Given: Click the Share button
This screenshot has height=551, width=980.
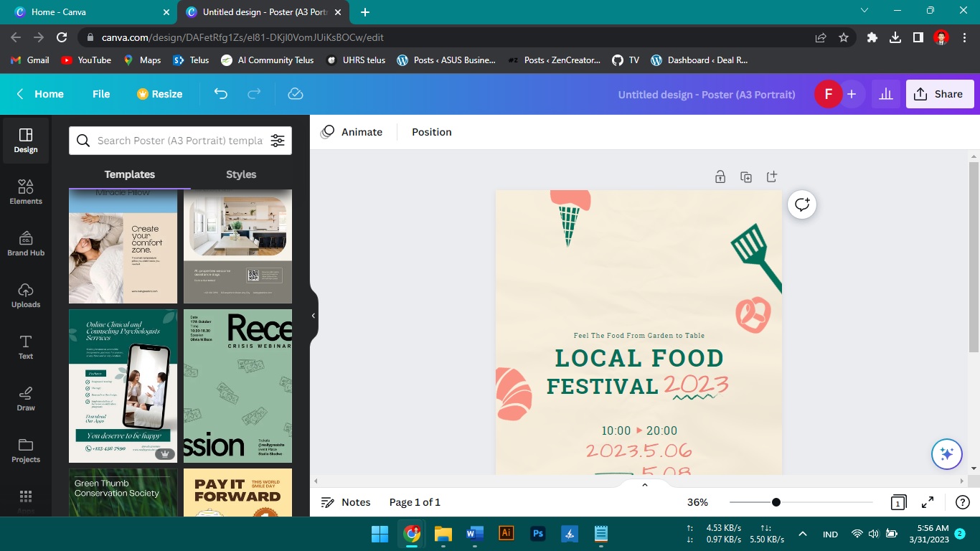Looking at the screenshot, I should (x=939, y=93).
